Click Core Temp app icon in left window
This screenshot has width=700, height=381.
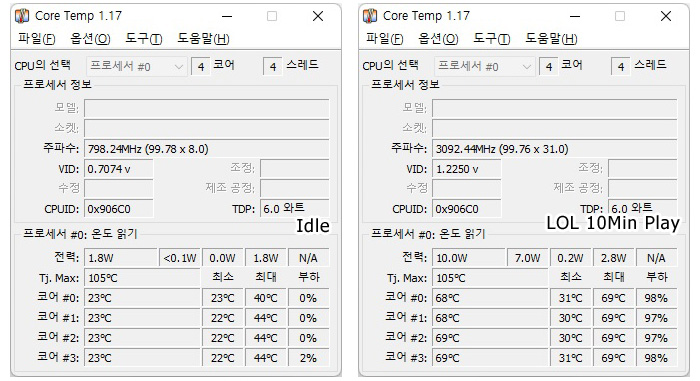[x=22, y=16]
